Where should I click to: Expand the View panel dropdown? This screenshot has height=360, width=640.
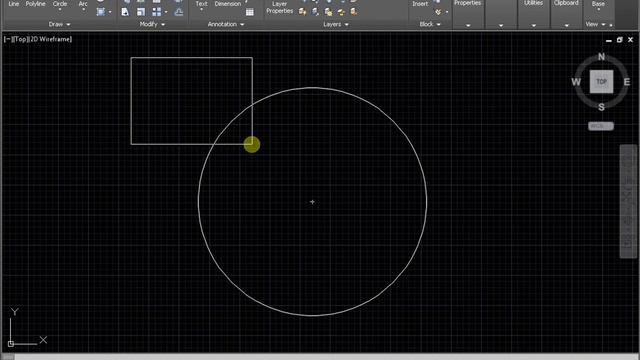click(x=596, y=24)
